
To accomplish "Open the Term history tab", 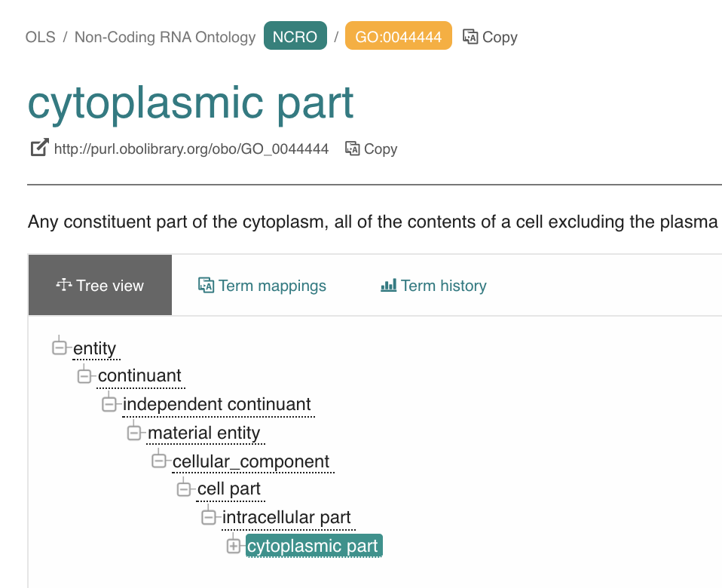I will [x=433, y=285].
